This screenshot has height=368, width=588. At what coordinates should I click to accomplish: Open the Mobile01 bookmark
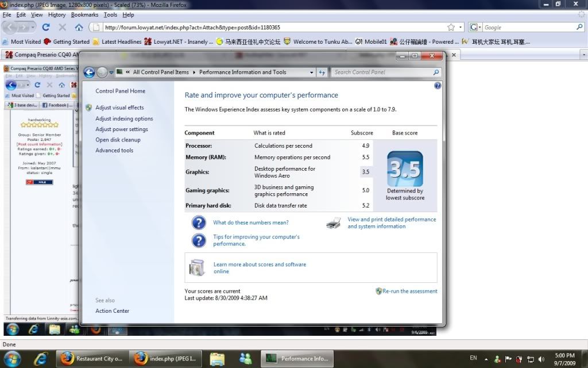coord(371,41)
